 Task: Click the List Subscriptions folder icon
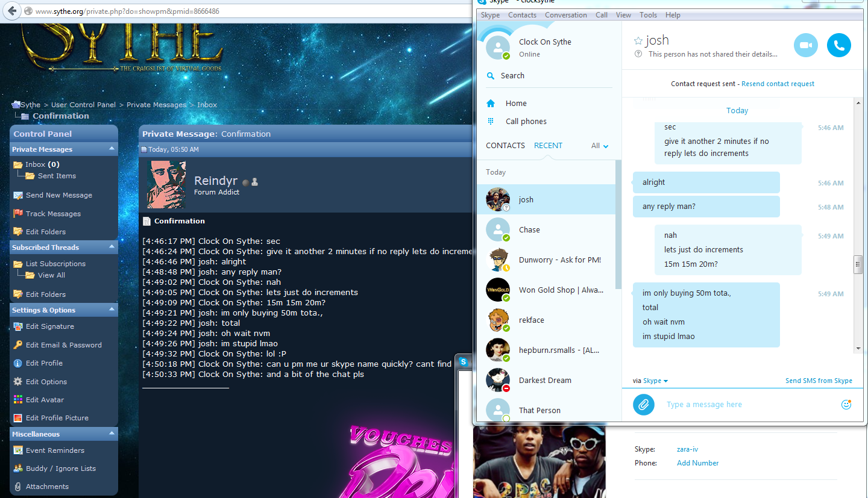click(x=18, y=264)
